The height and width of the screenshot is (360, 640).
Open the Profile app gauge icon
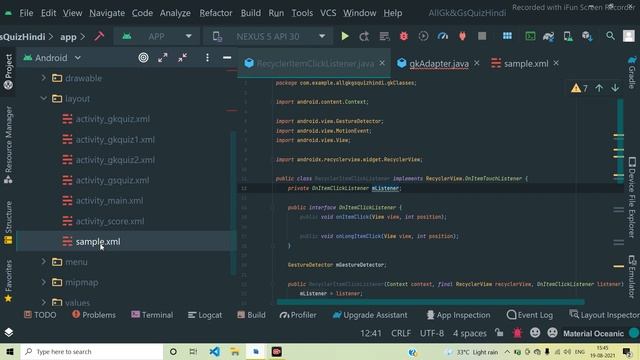click(443, 36)
